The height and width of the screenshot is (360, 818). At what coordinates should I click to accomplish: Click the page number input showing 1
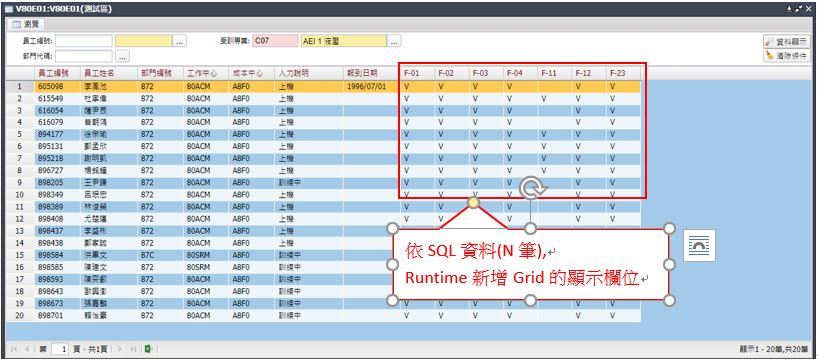pos(60,349)
